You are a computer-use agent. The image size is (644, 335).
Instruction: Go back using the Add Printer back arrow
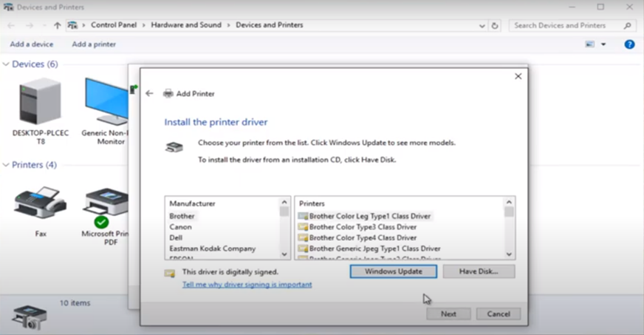[149, 94]
